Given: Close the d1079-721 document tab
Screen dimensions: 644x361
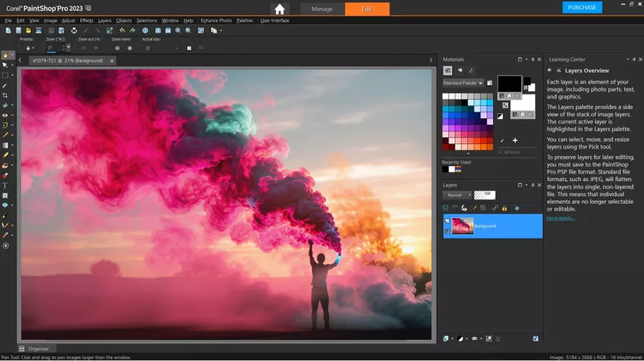Looking at the screenshot, I should [x=111, y=60].
